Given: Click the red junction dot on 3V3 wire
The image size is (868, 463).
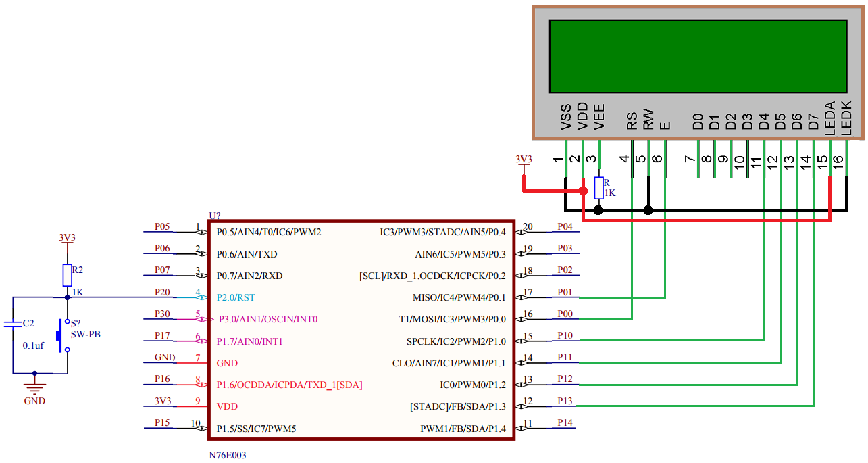Looking at the screenshot, I should coord(583,191).
